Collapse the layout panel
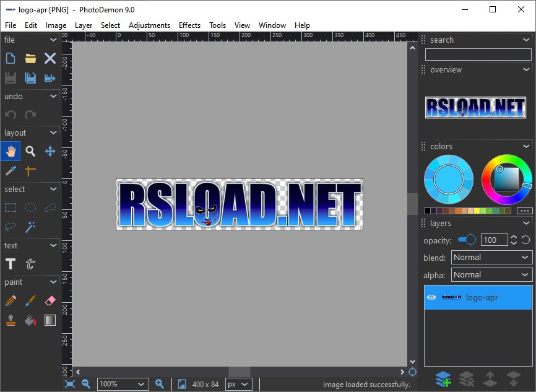 tap(53, 133)
